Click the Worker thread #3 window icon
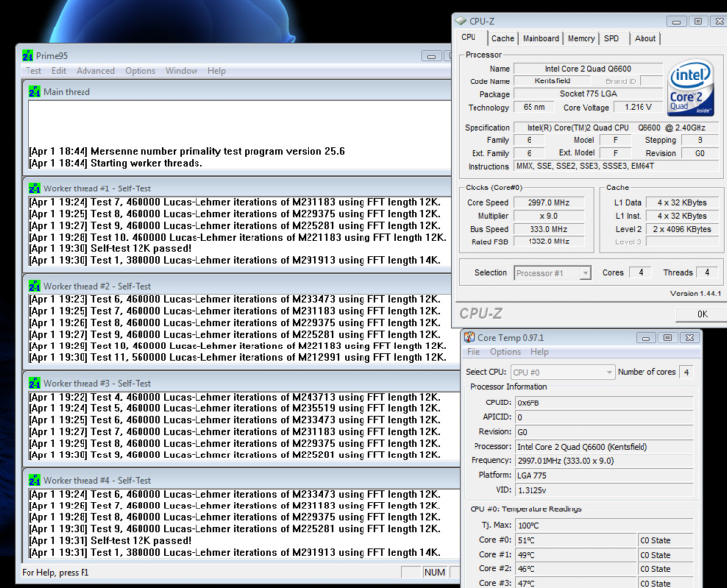Viewport: 727px width, 588px height. coord(34,383)
